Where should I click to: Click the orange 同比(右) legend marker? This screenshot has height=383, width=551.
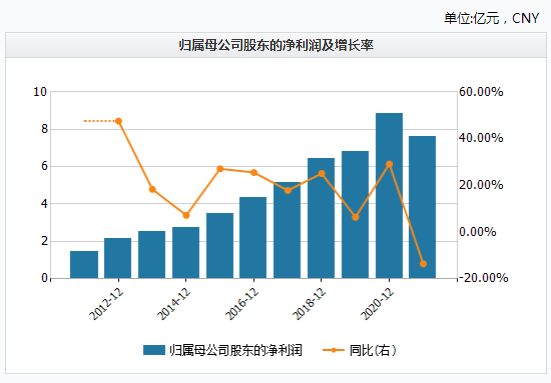click(x=333, y=350)
